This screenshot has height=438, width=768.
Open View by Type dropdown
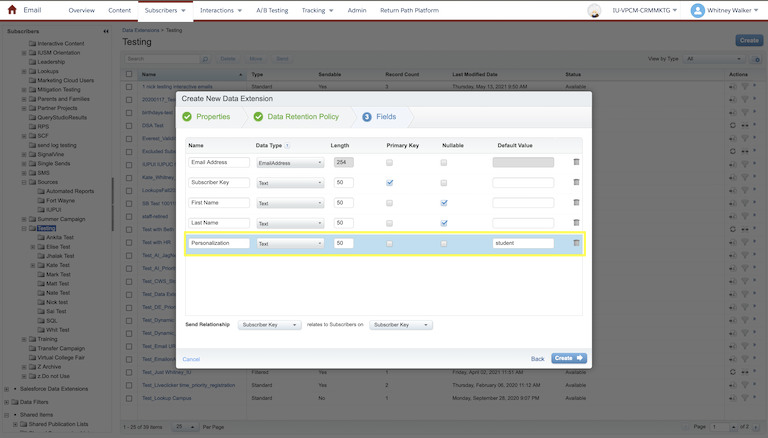point(715,59)
